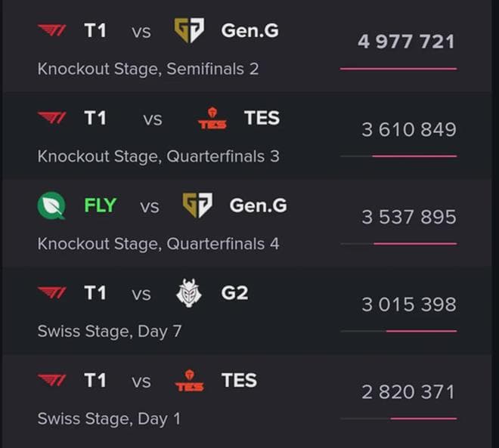Click TES logo in Swiss Stage Day 1
The width and height of the screenshot is (499, 448).
pos(189,380)
